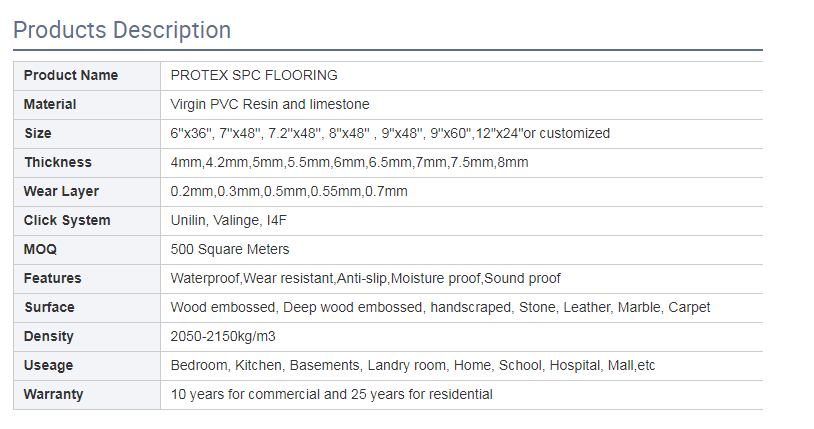Click the PROTEX SPC FLOORING text
Viewport: 814px width, 429px height.
[x=254, y=75]
